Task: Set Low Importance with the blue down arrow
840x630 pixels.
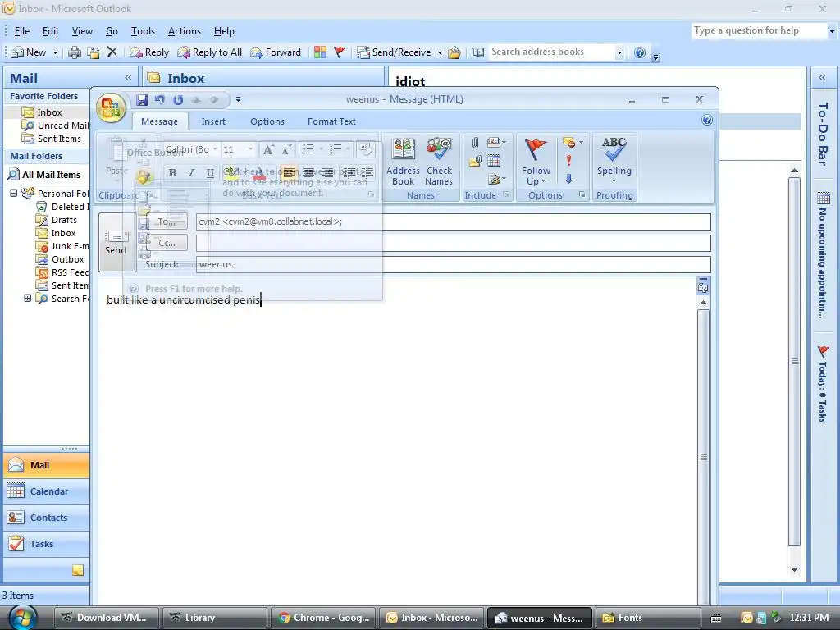Action: (569, 178)
